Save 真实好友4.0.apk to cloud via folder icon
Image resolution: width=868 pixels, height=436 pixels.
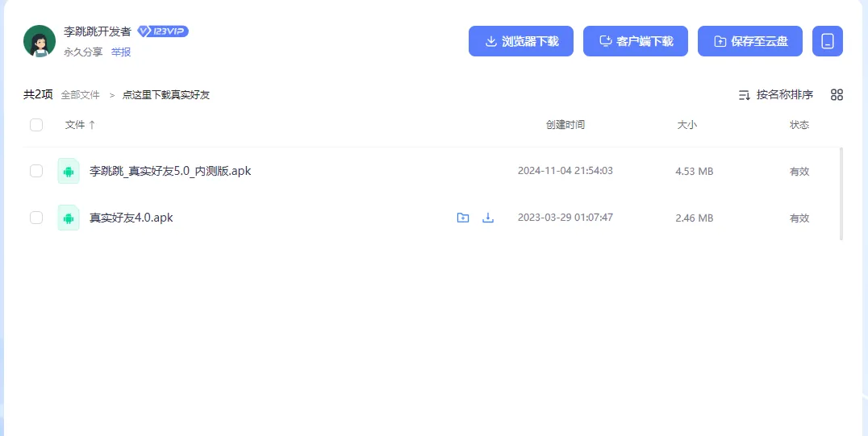pos(463,218)
